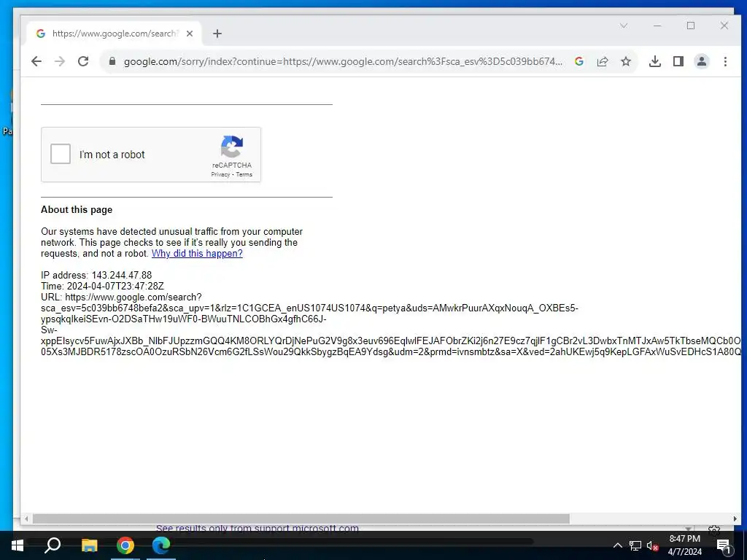This screenshot has height=560, width=747.
Task: Go back to the previous page
Action: coord(36,61)
